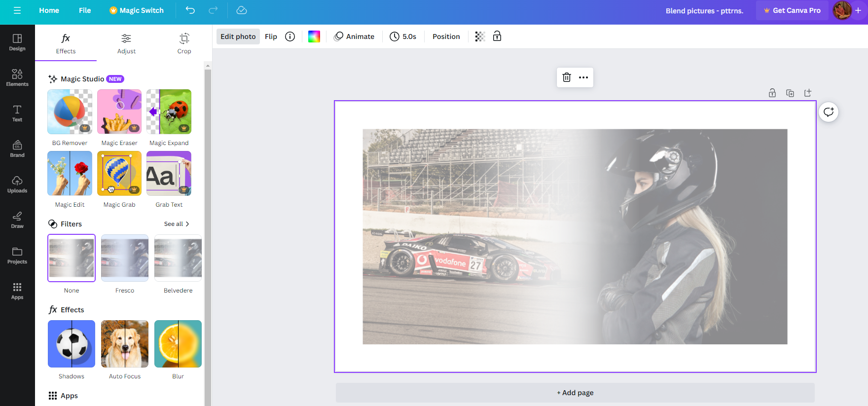
Task: Click the effects panel scrollbar
Action: click(x=208, y=237)
